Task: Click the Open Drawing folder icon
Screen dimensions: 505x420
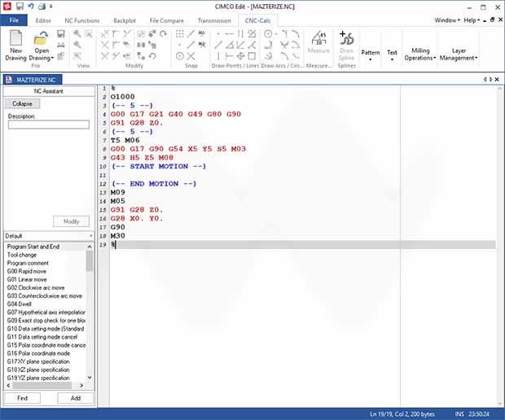Action: pos(42,38)
